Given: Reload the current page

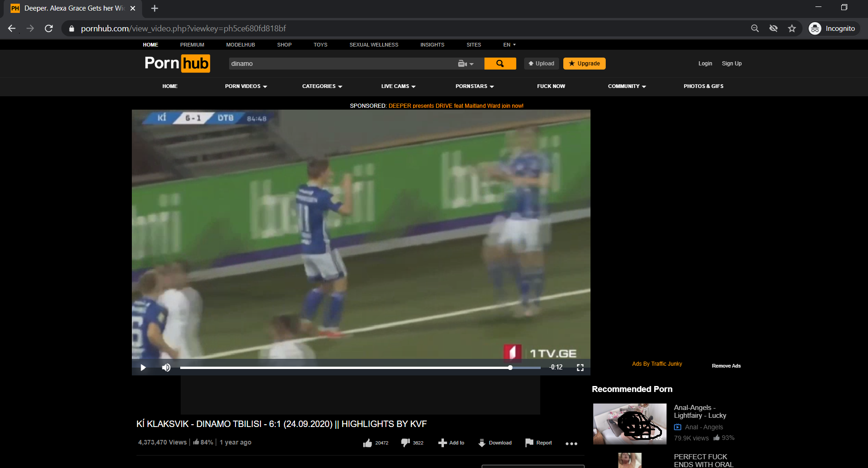Looking at the screenshot, I should [49, 29].
